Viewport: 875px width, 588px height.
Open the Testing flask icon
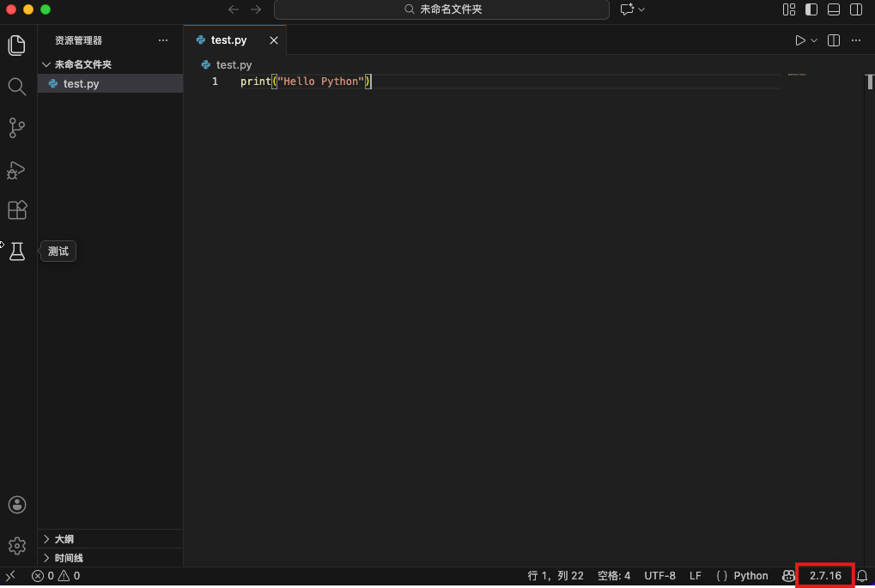[16, 252]
